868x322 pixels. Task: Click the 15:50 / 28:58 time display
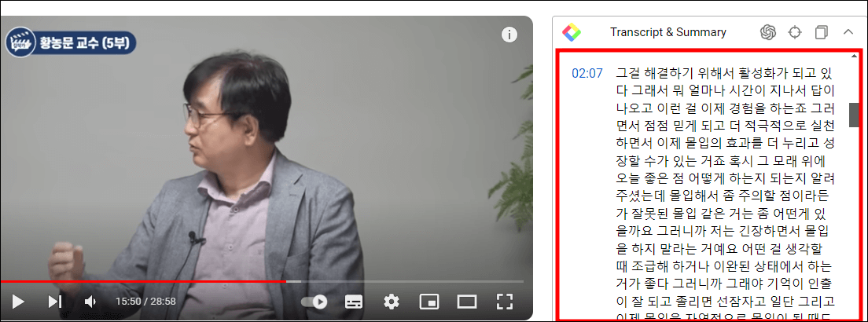(x=145, y=302)
